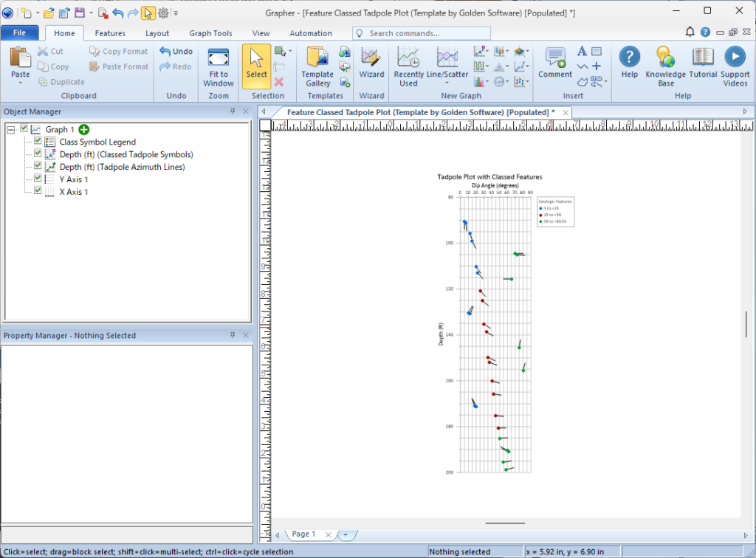This screenshot has width=756, height=558.
Task: Open the Paste dropdown arrow
Action: (x=21, y=83)
